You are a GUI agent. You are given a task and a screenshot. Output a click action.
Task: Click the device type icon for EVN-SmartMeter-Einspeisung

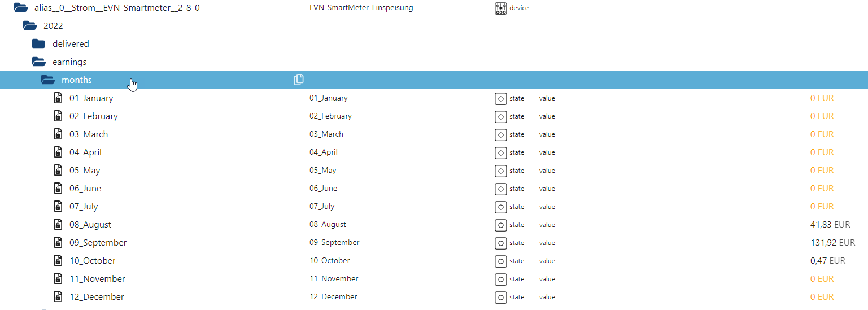501,8
